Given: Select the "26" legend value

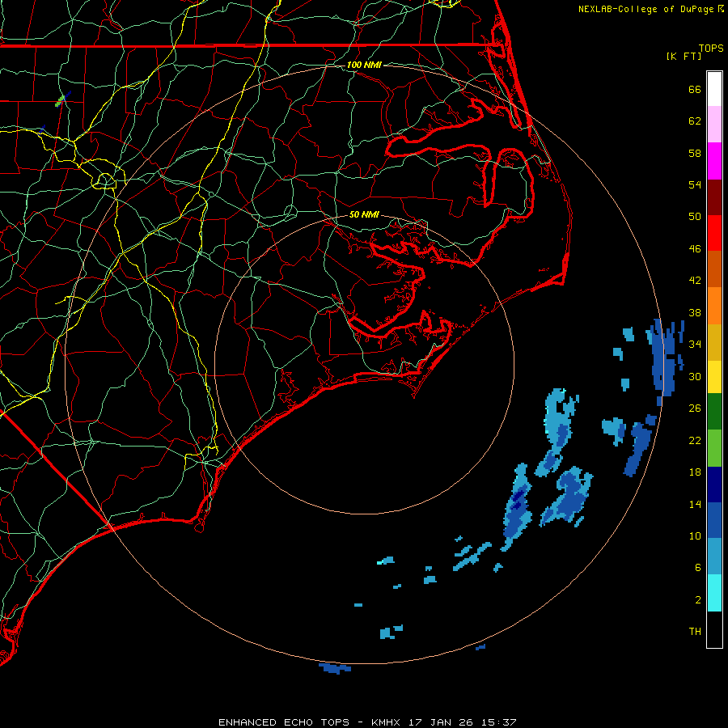Looking at the screenshot, I should (x=695, y=408).
